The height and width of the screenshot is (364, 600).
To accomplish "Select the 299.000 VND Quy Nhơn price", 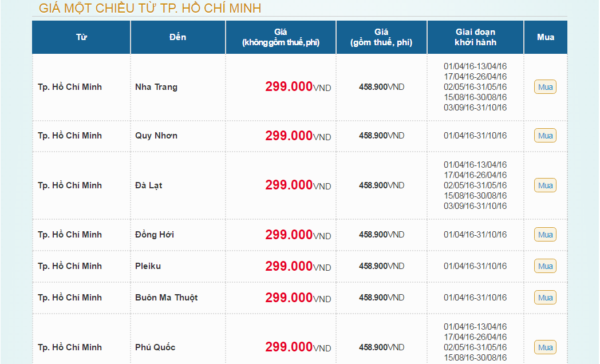I will pos(298,136).
